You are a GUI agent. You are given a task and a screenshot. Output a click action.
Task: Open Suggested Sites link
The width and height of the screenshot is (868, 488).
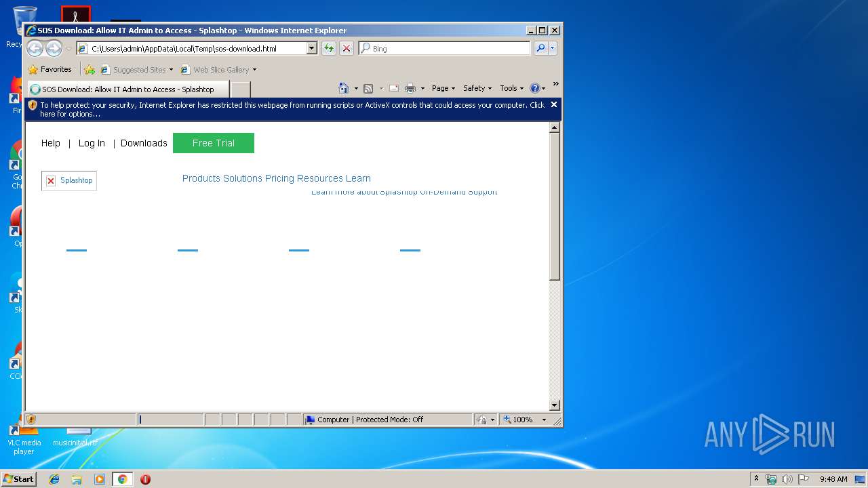[x=136, y=70]
